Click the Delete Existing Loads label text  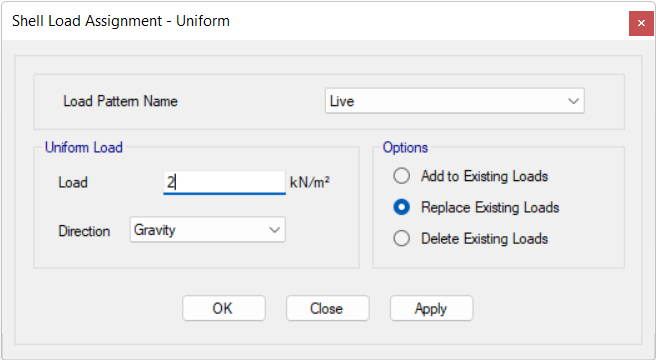coord(484,239)
